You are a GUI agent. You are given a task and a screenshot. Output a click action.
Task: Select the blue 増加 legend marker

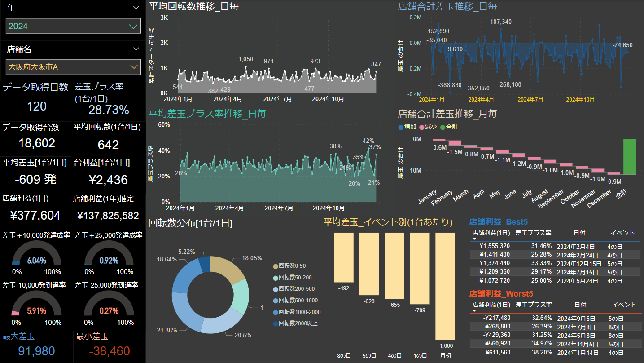(x=401, y=128)
